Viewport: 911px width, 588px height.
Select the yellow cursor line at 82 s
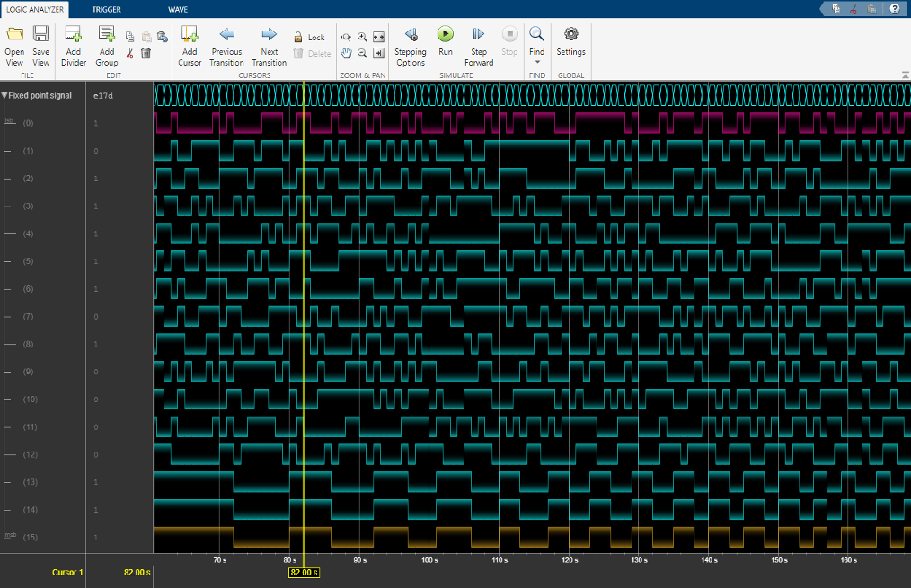pos(303,314)
